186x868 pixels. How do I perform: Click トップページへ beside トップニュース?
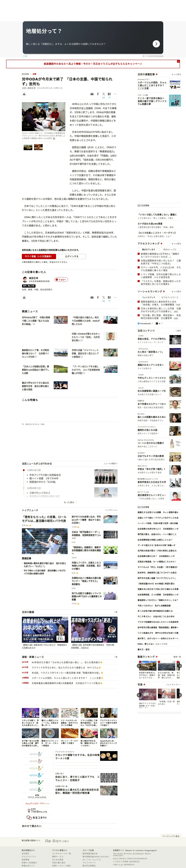111,510
